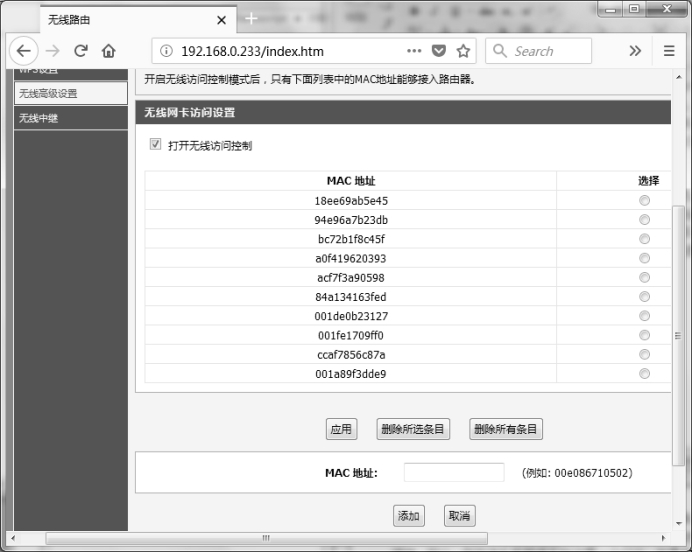The width and height of the screenshot is (692, 552).
Task: Select radio for MAC 001a89f3dde9
Action: [644, 374]
